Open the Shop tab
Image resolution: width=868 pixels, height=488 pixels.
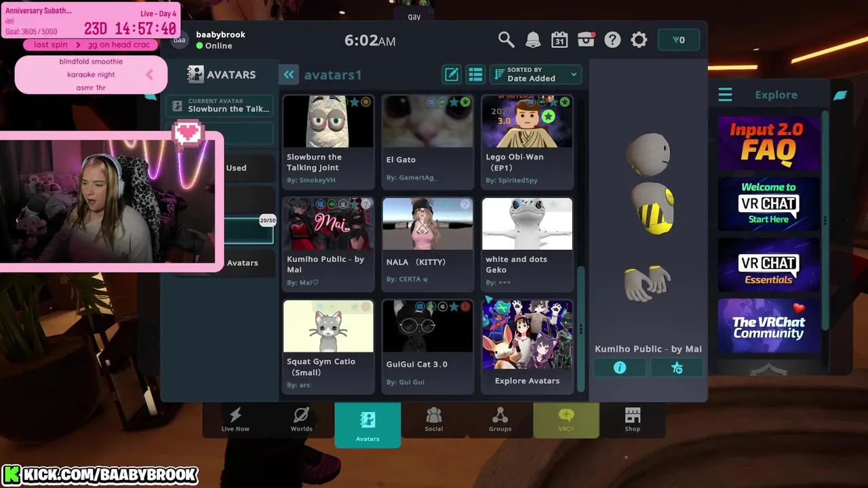[632, 420]
